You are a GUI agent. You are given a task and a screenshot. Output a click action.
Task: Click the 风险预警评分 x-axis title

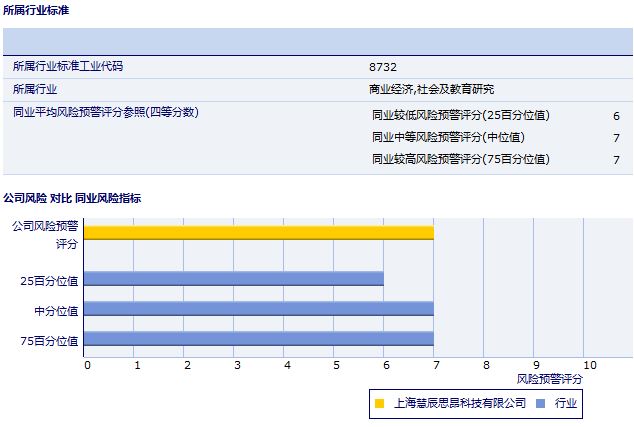pos(549,379)
